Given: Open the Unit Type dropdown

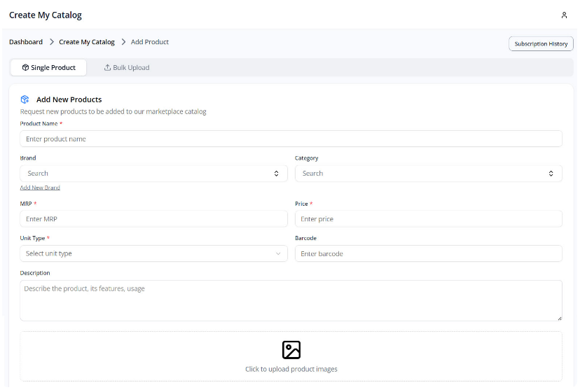Looking at the screenshot, I should click(x=153, y=253).
